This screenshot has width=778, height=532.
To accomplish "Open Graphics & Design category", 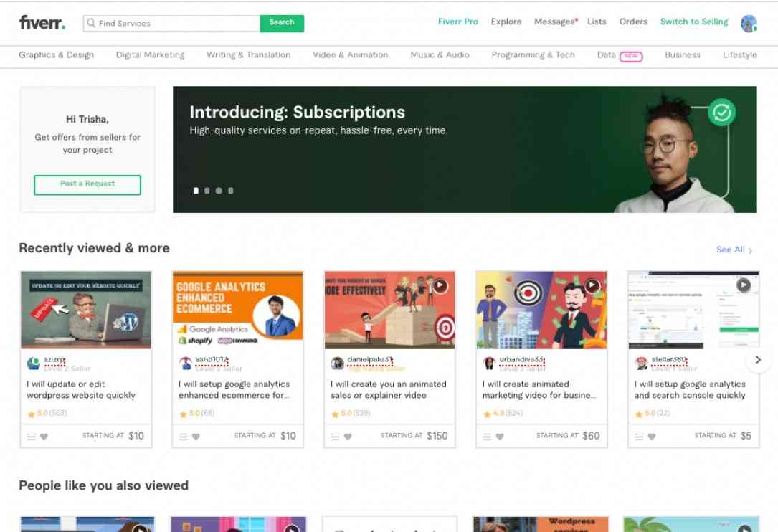I will pyautogui.click(x=56, y=55).
